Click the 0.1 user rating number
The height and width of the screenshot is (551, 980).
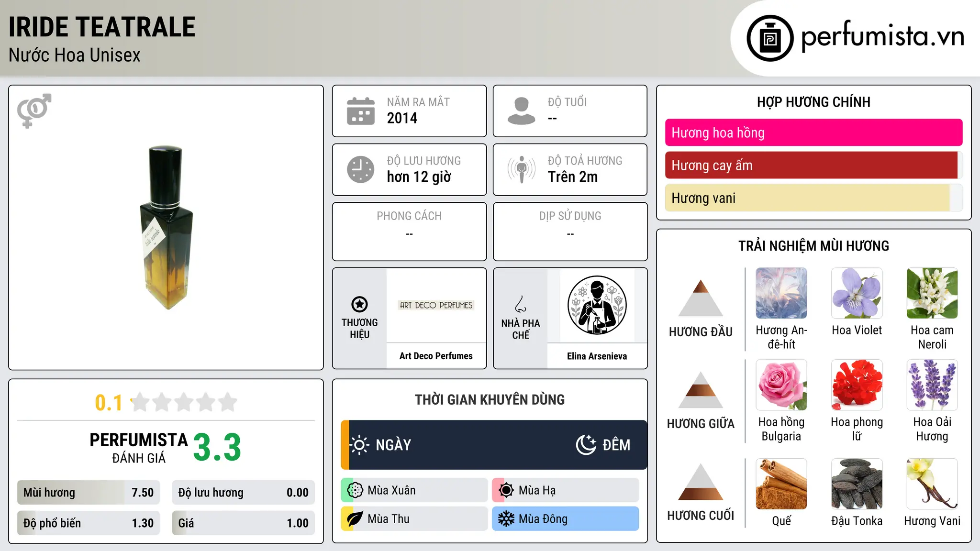pos(109,403)
